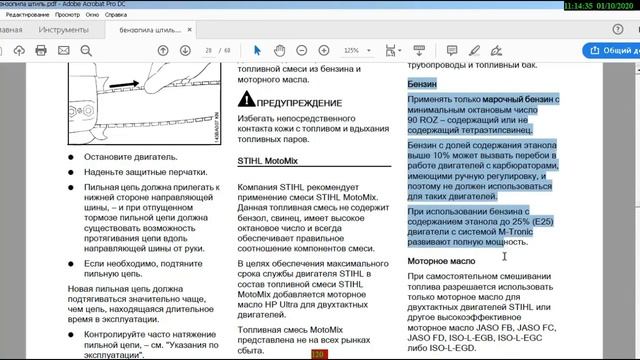Zoom out with minus button
The width and height of the screenshot is (640, 360).
[302, 50]
